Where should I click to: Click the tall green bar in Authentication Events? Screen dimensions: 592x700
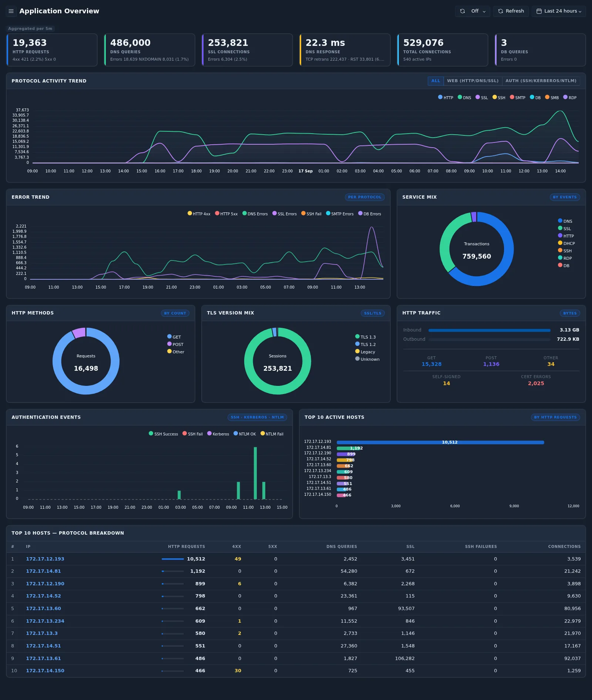pyautogui.click(x=255, y=473)
